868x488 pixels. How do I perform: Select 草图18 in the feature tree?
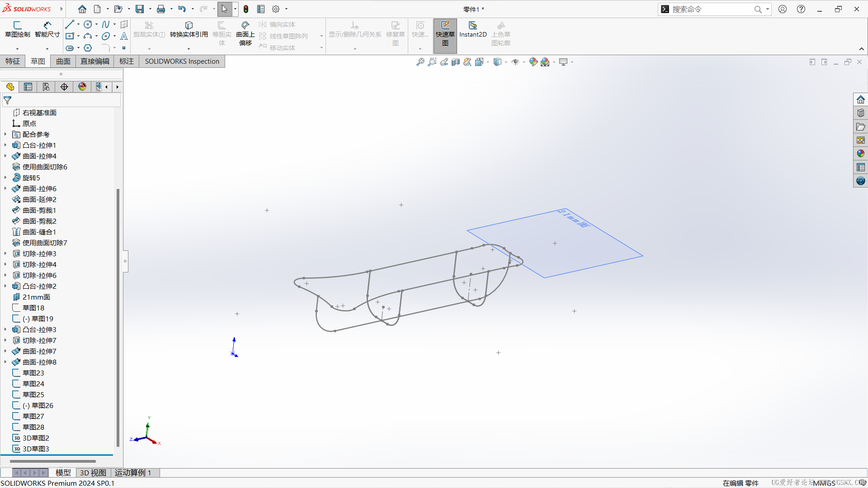(x=33, y=308)
